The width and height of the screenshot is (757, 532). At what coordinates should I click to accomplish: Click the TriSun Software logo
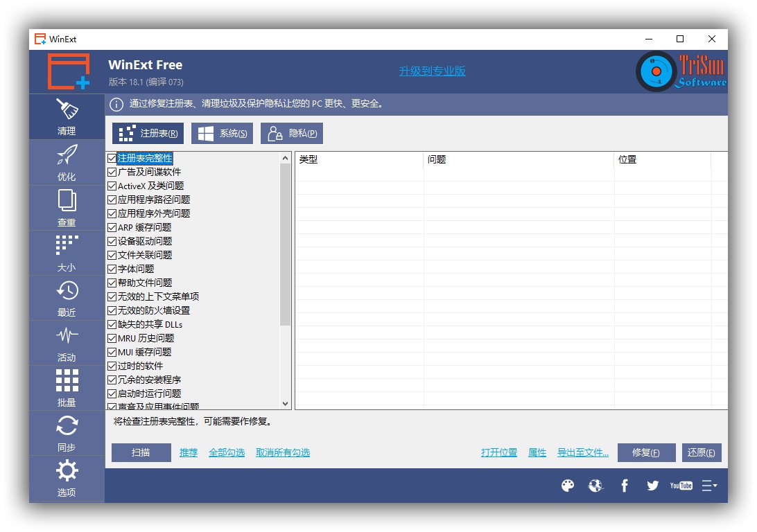tap(681, 71)
